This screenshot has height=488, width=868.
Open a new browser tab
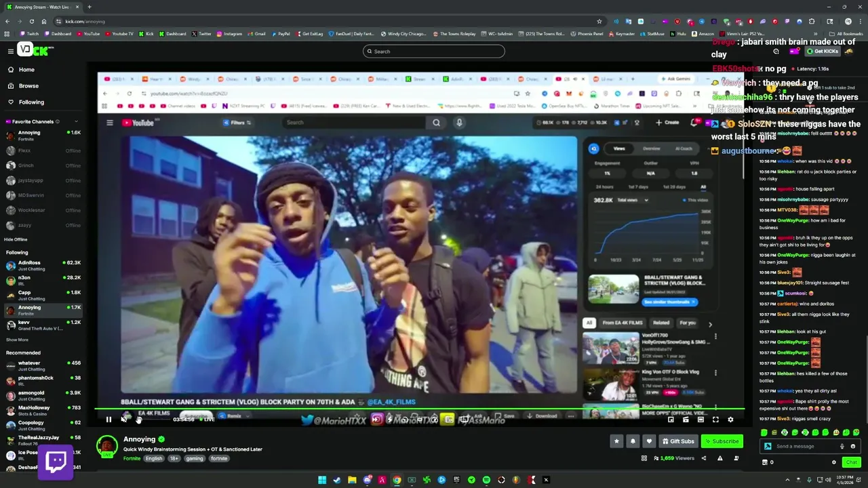point(89,7)
